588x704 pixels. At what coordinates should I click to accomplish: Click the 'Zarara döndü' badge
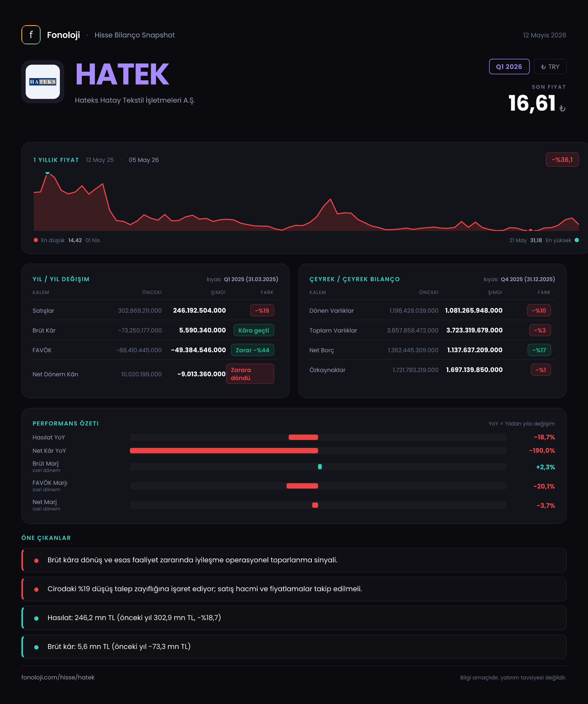point(250,374)
